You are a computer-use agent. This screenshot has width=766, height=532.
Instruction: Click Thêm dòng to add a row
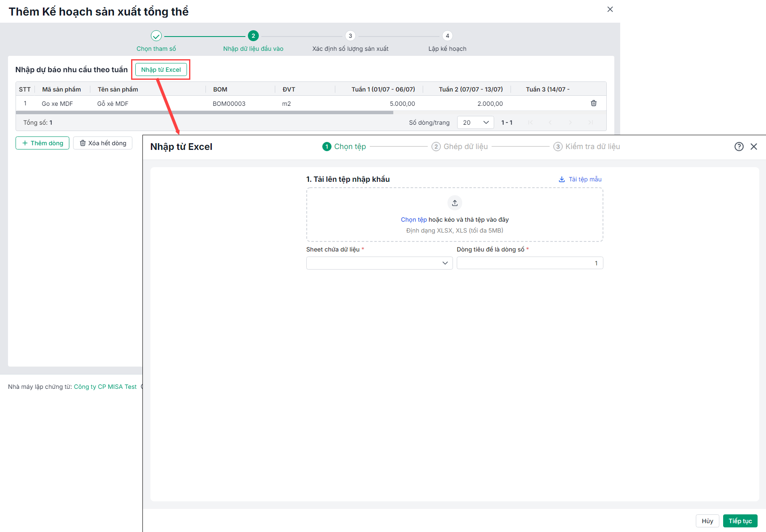click(x=42, y=143)
